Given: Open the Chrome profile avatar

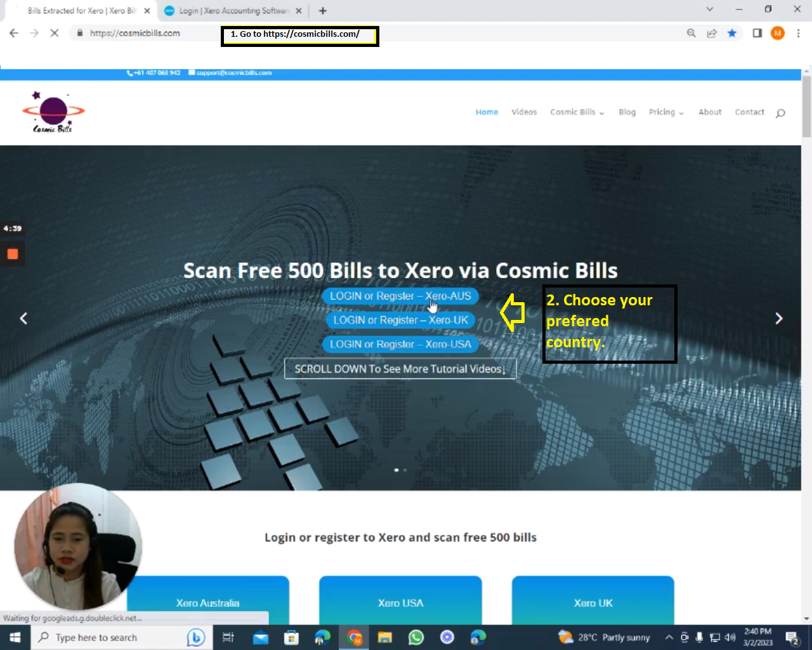Looking at the screenshot, I should tap(778, 33).
